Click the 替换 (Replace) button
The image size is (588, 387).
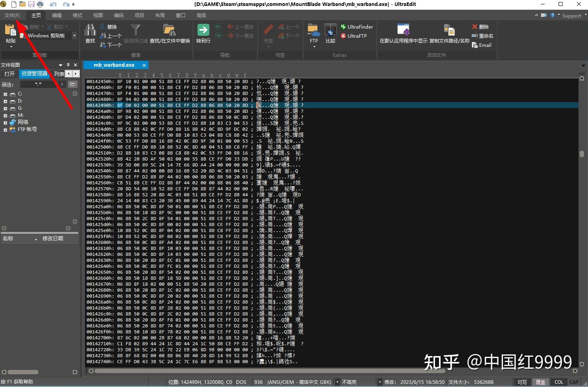108,27
